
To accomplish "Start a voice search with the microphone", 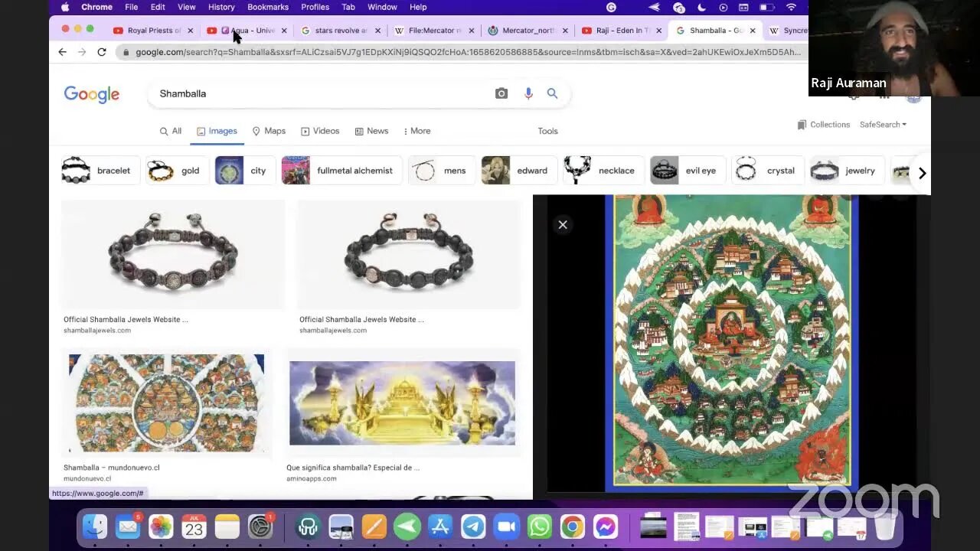I will (x=528, y=93).
